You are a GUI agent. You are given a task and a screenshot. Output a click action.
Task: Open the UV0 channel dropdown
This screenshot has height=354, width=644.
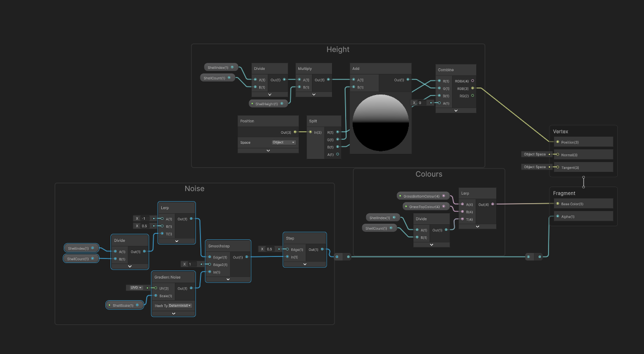(135, 288)
